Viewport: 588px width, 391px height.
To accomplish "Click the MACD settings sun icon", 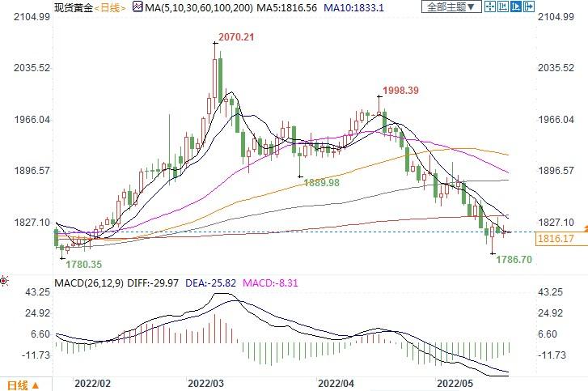I will click(5, 282).
